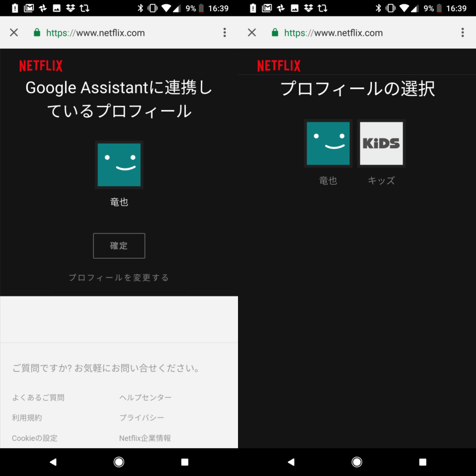This screenshot has height=476, width=476.
Task: Open 利用規約 footer link
Action: click(26, 418)
